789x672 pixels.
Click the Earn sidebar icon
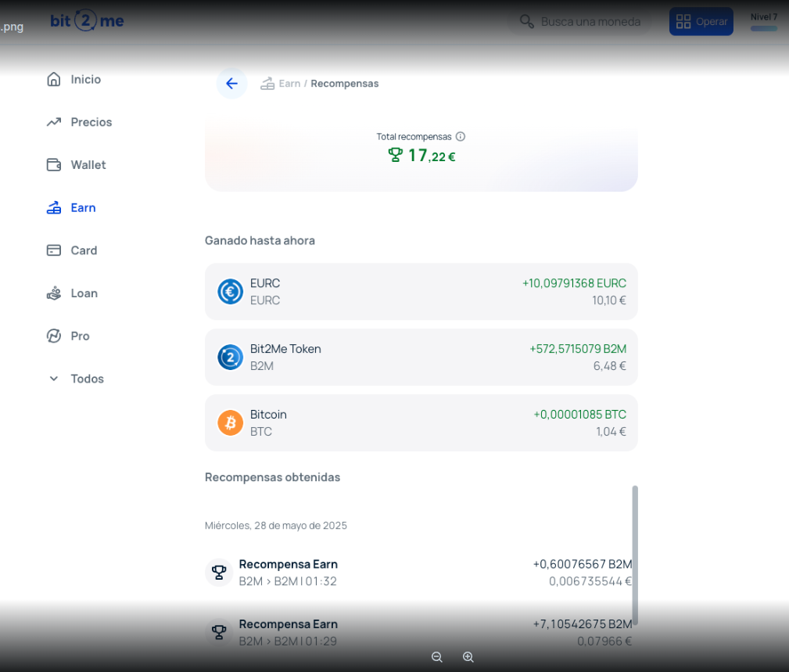[x=54, y=208]
